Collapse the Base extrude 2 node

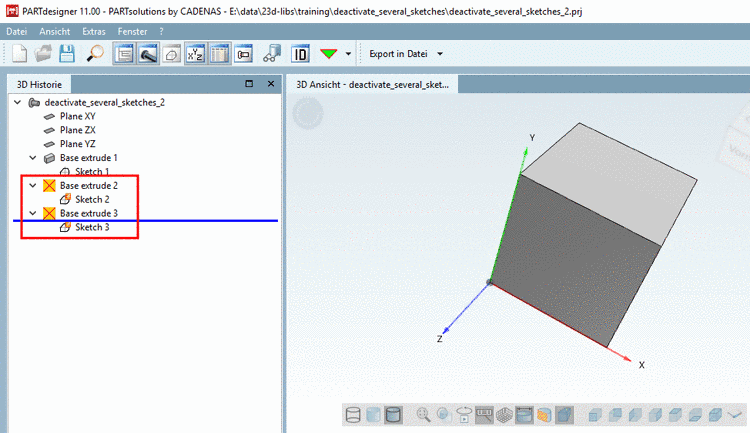pos(33,186)
